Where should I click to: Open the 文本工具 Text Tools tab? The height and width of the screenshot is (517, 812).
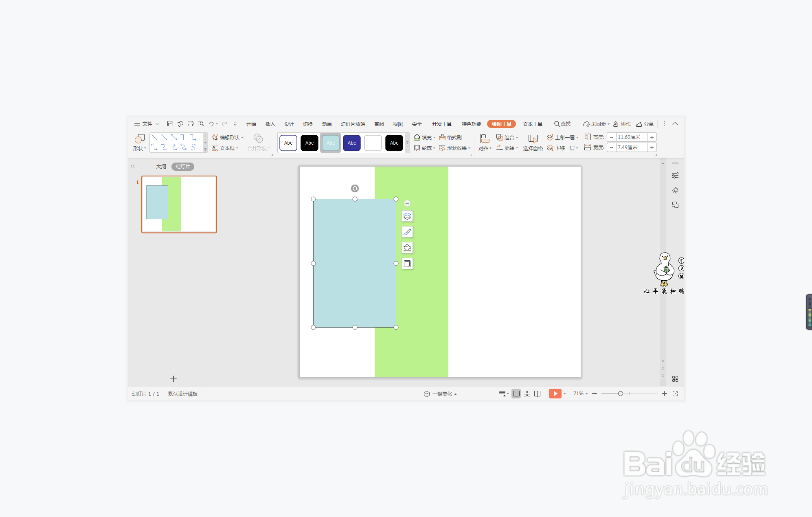click(533, 124)
